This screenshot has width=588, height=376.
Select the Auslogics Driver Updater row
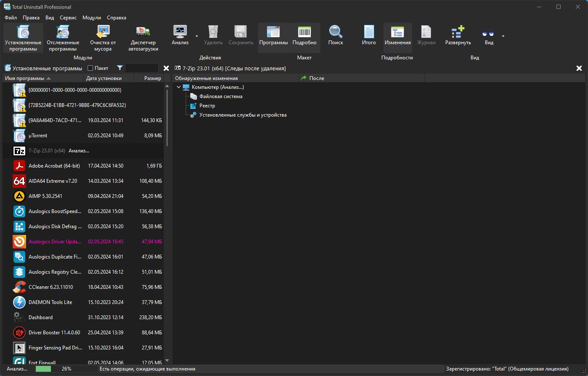[x=83, y=242]
